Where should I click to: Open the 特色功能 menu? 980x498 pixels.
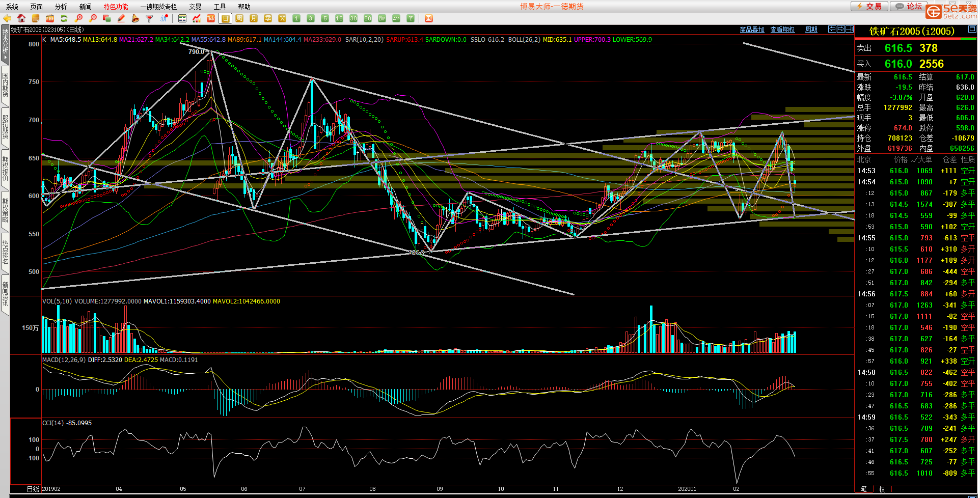coord(116,7)
